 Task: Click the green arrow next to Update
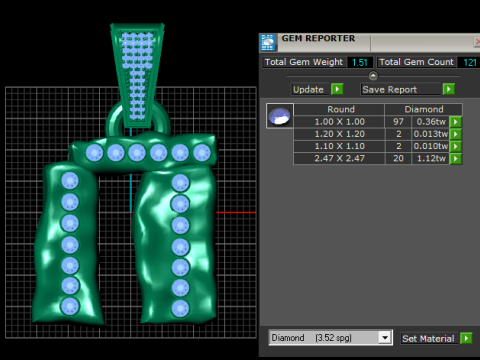click(x=337, y=89)
